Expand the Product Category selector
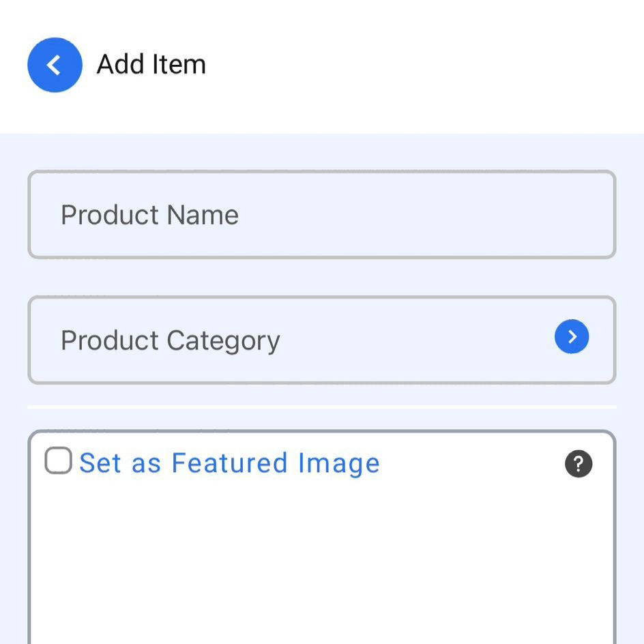This screenshot has height=644, width=644. point(322,340)
